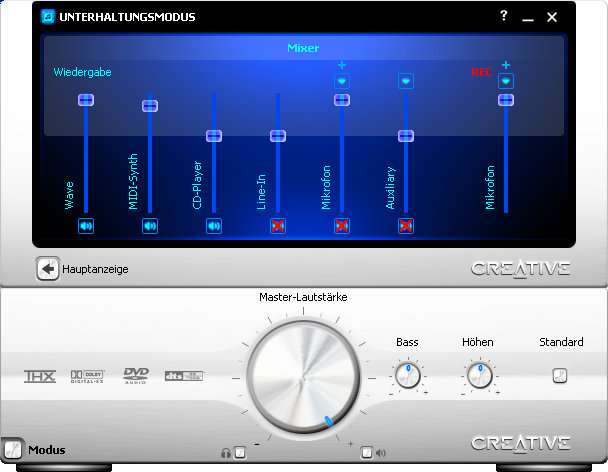Click plus sign beside REC
The width and height of the screenshot is (608, 472).
[x=506, y=65]
